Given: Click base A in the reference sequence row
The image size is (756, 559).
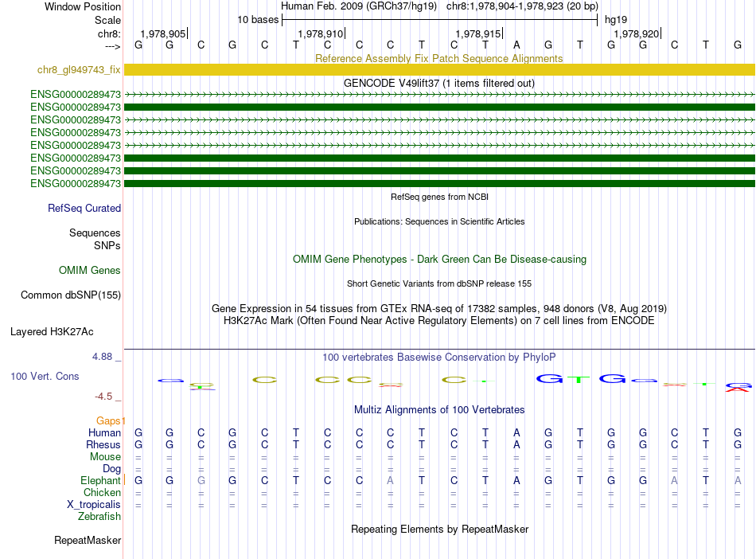Looking at the screenshot, I should pos(516,45).
